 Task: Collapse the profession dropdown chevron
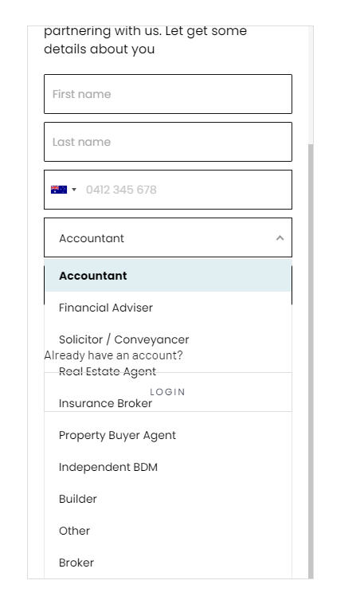(280, 238)
